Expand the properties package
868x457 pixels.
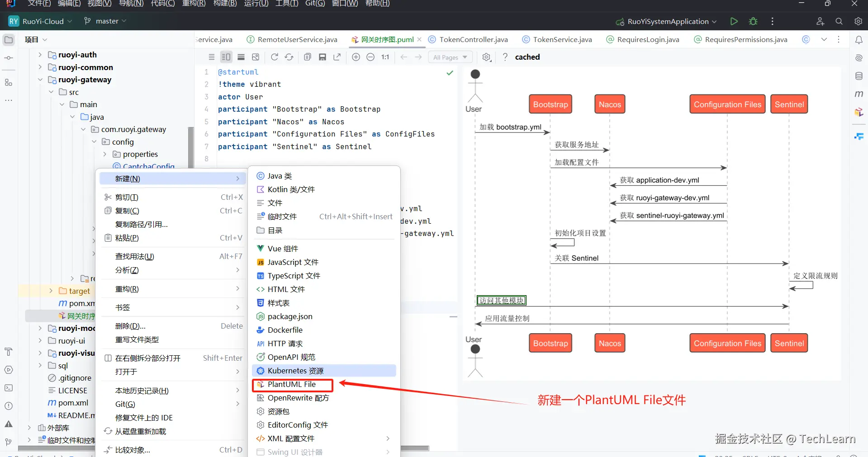pos(105,154)
